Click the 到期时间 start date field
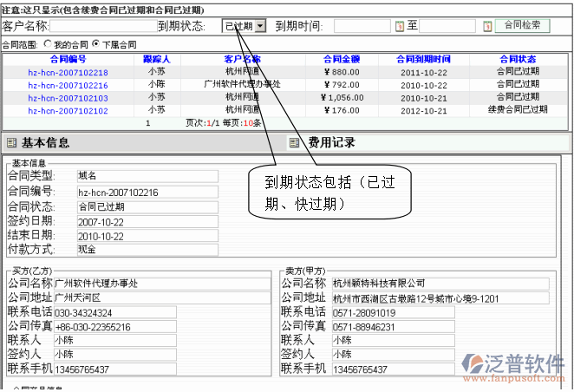Screen dimensions: 574x392 362,27
